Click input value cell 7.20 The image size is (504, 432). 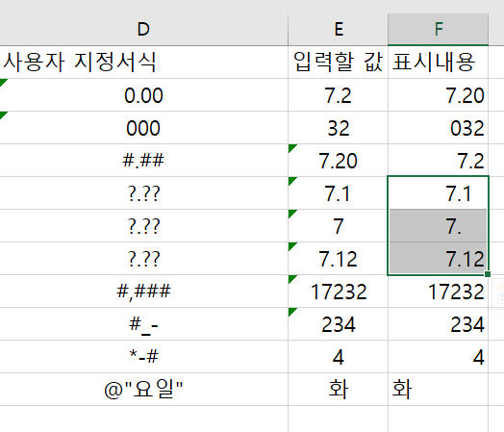point(339,161)
